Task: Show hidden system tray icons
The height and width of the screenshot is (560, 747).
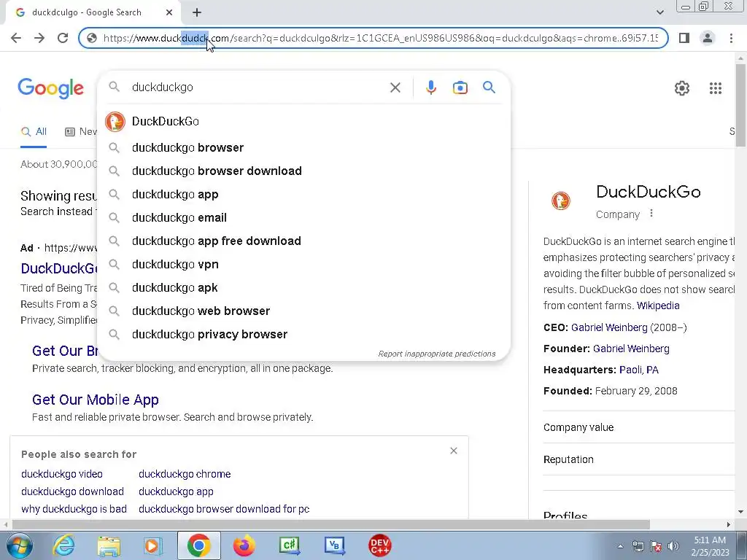Action: tap(620, 546)
